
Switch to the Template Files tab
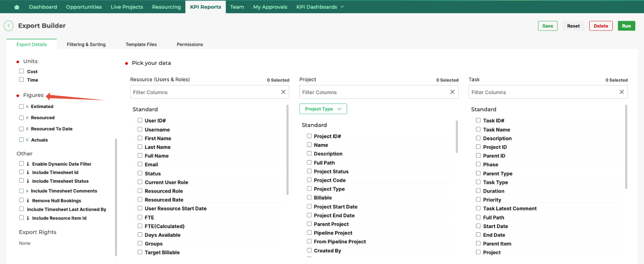coord(141,45)
